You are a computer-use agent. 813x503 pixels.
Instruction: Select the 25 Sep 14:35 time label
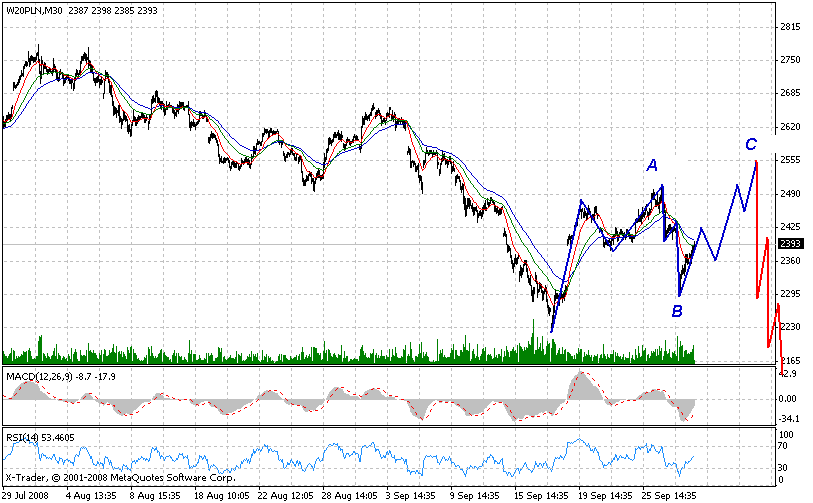click(x=668, y=494)
